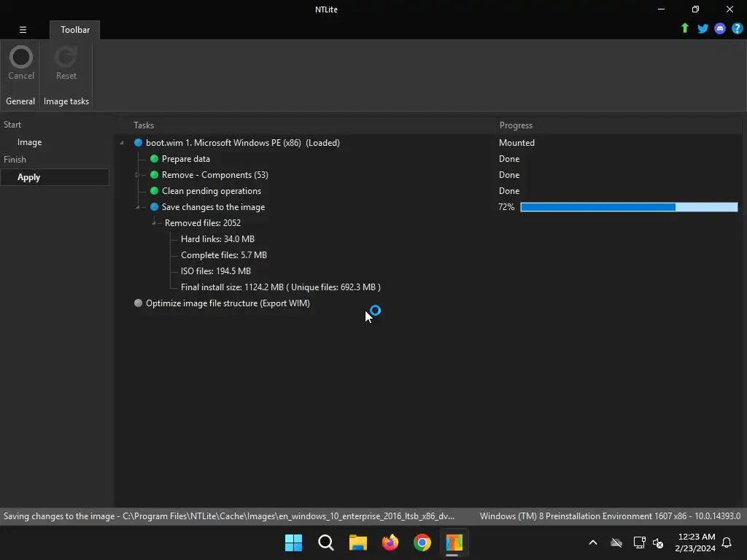The width and height of the screenshot is (747, 560).
Task: Click the General group label
Action: pyautogui.click(x=20, y=101)
